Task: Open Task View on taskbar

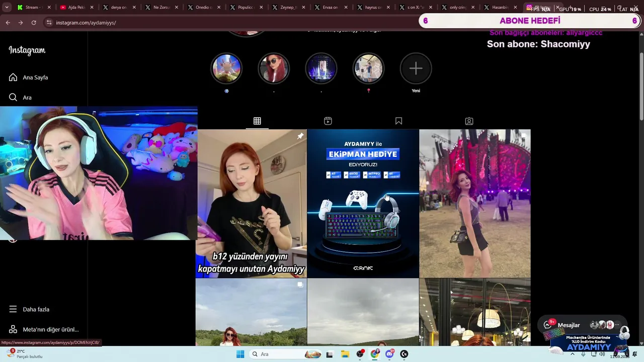Action: (330, 354)
